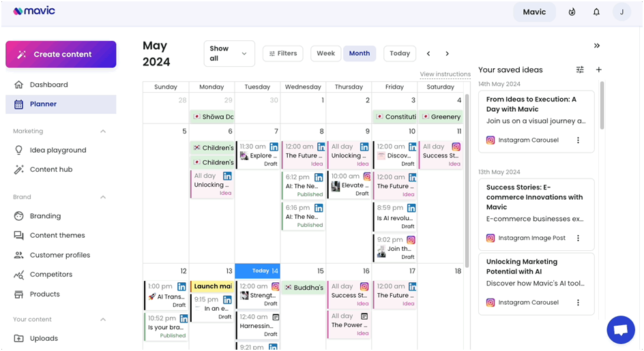This screenshot has width=644, height=351.
Task: Open options for From Ideas to Execution idea
Action: pos(578,140)
